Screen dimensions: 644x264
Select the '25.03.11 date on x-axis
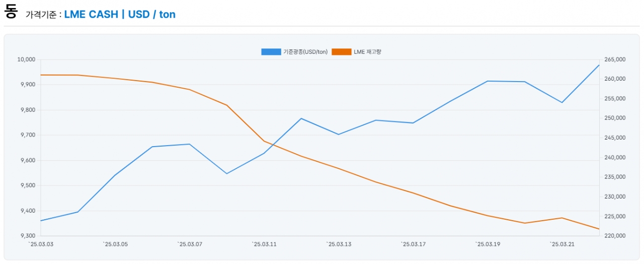point(264,244)
